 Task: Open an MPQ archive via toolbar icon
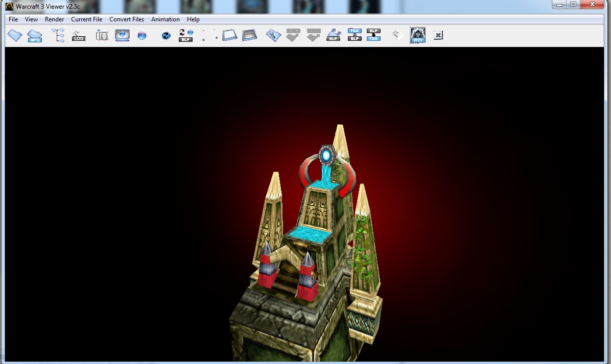(34, 35)
